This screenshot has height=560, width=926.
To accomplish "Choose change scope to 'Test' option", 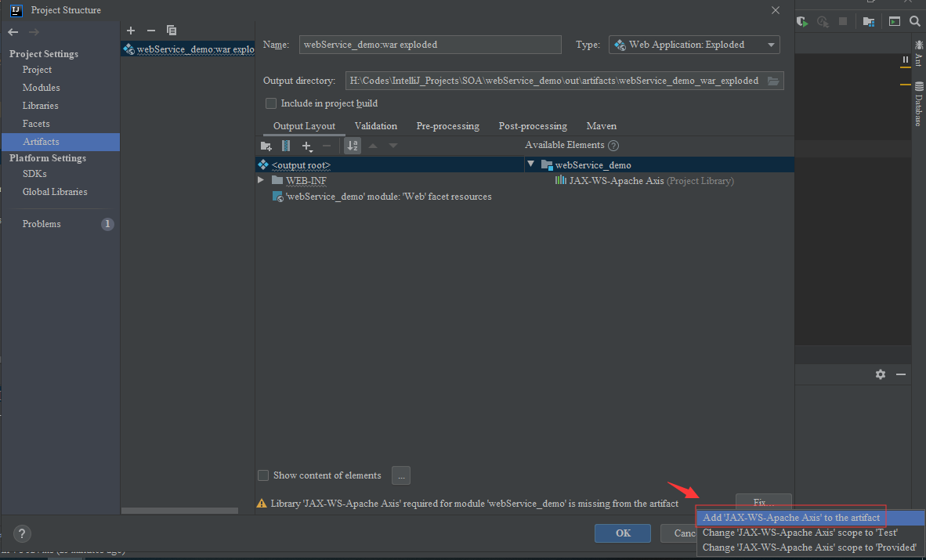I will (811, 533).
